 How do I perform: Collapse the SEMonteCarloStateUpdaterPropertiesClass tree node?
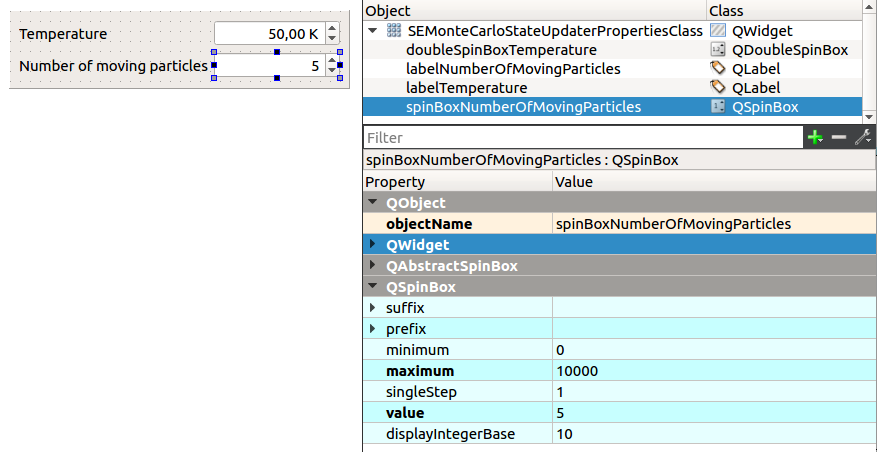(373, 31)
